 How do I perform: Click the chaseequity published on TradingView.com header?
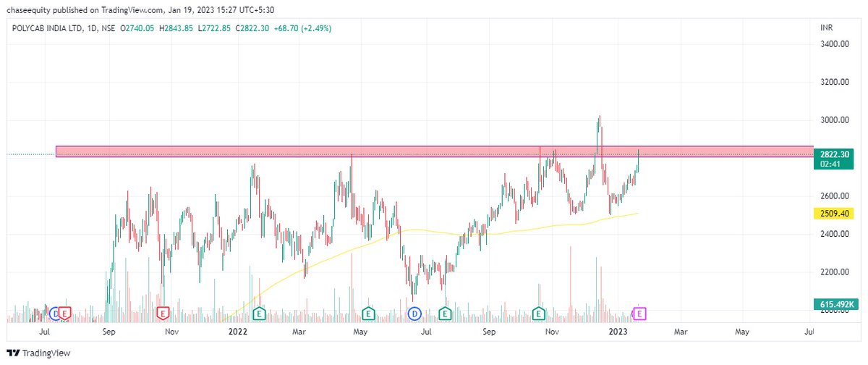142,9
